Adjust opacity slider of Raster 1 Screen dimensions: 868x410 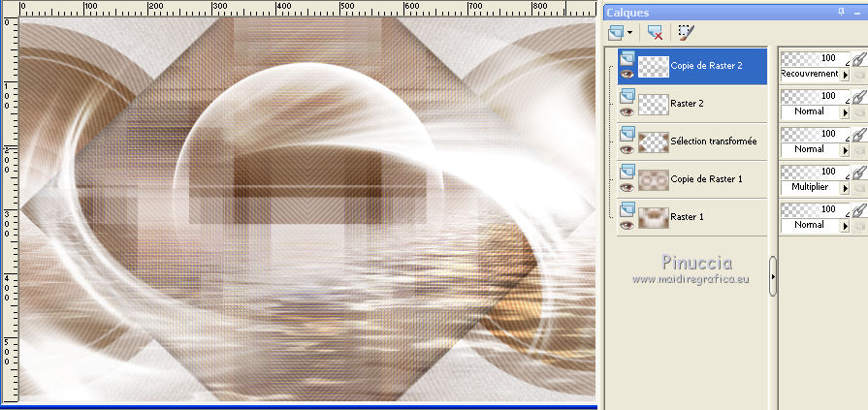pyautogui.click(x=815, y=209)
